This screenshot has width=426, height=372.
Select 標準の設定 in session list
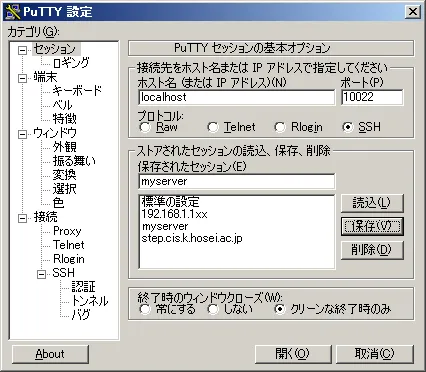tap(170, 202)
